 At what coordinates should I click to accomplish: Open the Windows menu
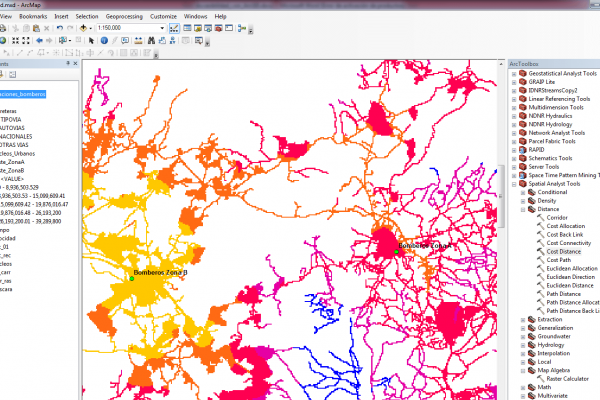[x=195, y=16]
